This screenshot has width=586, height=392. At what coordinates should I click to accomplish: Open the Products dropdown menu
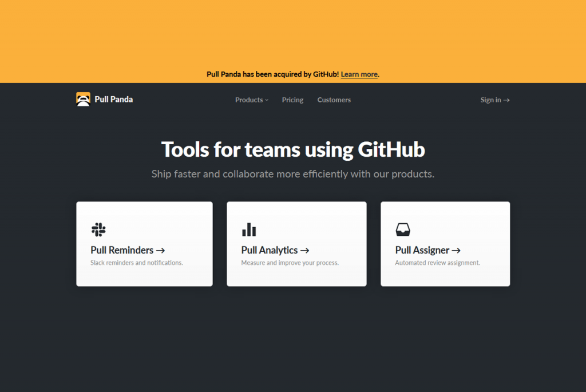[249, 100]
